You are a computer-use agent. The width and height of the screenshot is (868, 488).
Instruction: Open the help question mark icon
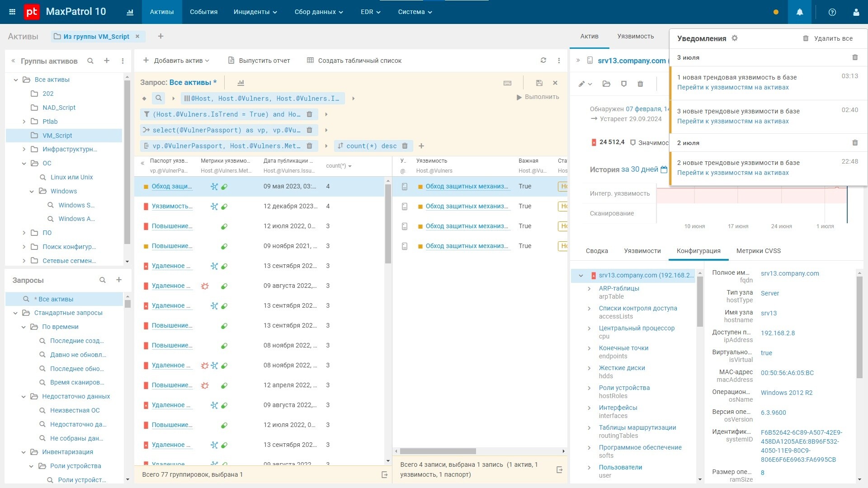tap(832, 12)
